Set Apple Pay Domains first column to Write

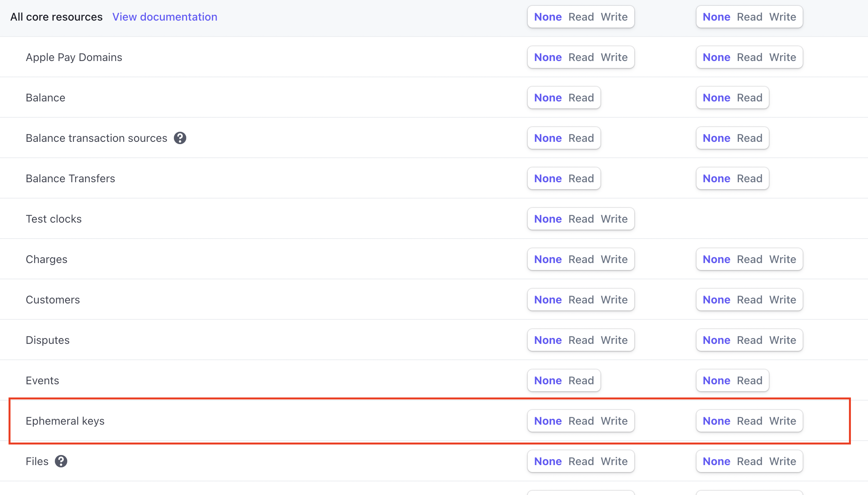pyautogui.click(x=614, y=57)
